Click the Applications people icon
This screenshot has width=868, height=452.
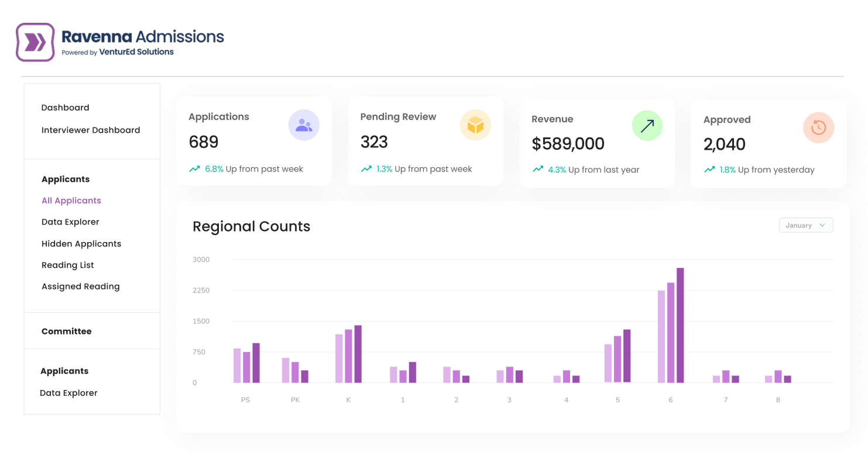[304, 125]
